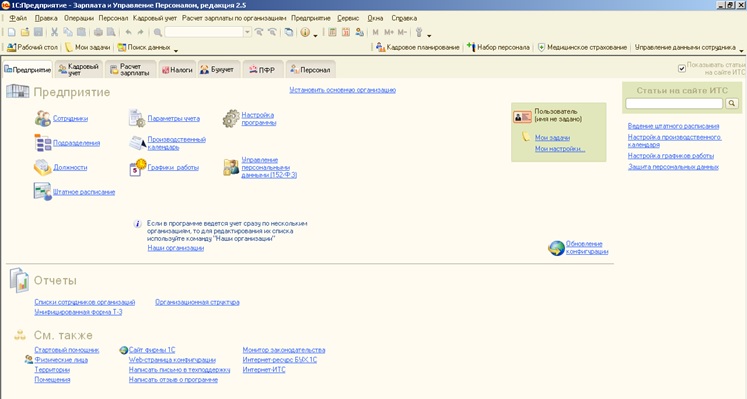Switch to the Персонал tab
This screenshot has height=399, width=747.
311,70
